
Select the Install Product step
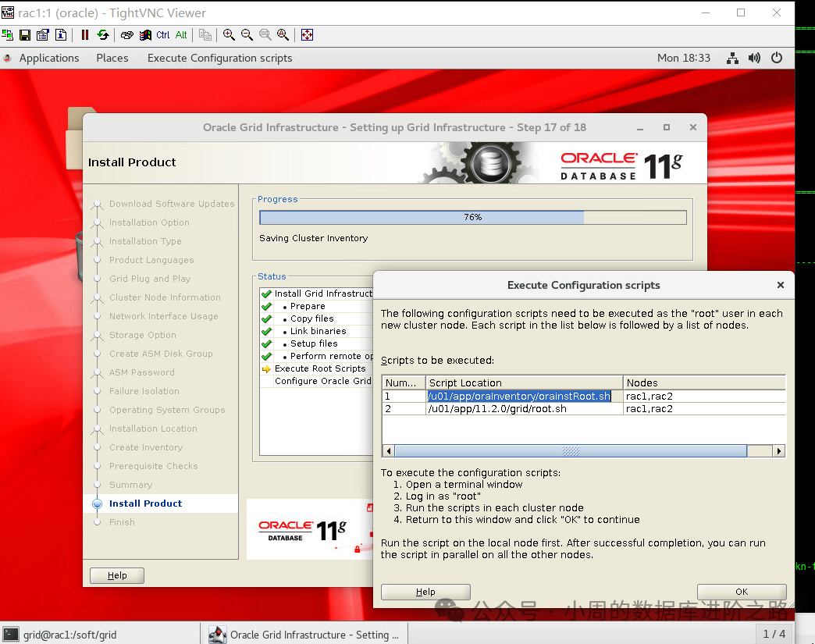click(x=145, y=503)
